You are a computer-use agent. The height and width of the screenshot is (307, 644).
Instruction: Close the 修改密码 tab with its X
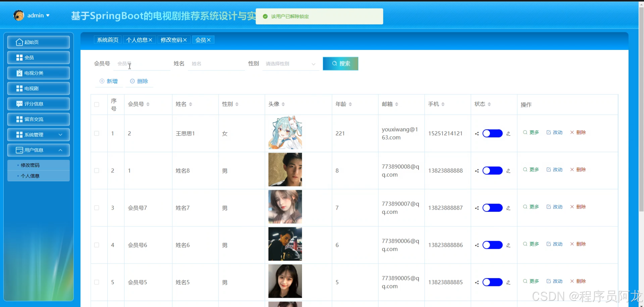pos(185,40)
